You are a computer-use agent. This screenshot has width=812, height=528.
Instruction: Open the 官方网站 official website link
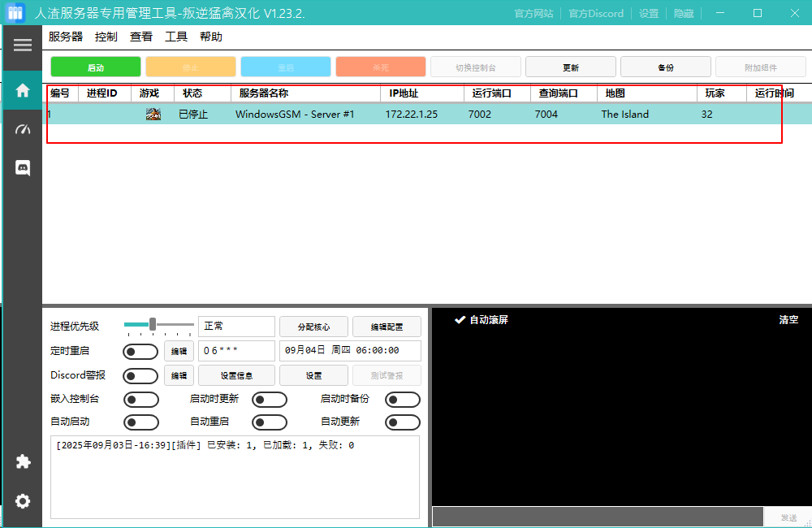click(x=533, y=13)
